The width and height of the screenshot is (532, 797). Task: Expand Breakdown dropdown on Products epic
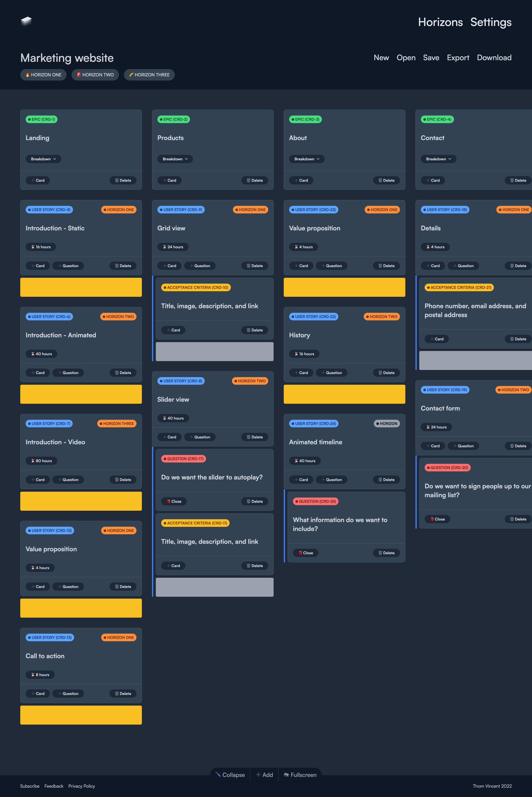[x=175, y=159]
